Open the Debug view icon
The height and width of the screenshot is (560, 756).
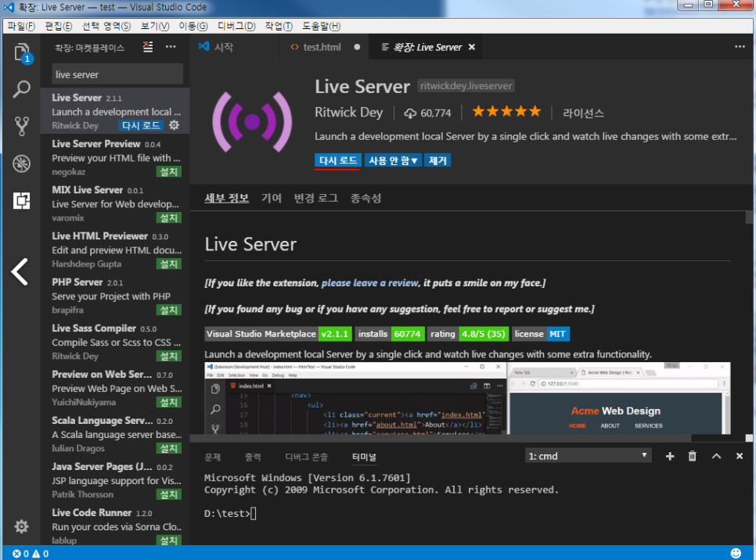click(22, 163)
